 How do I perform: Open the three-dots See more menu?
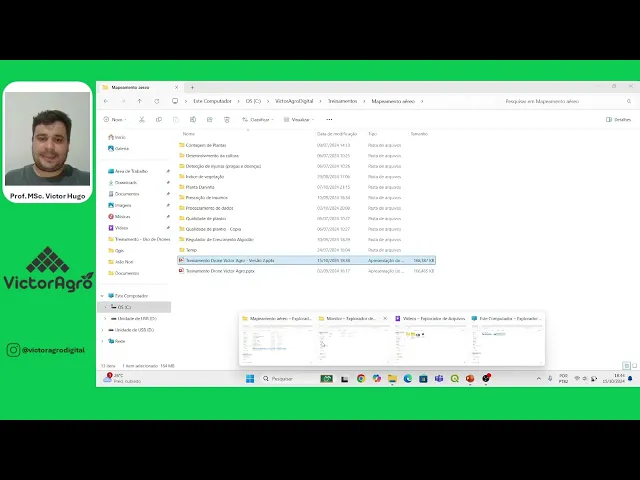tap(329, 120)
